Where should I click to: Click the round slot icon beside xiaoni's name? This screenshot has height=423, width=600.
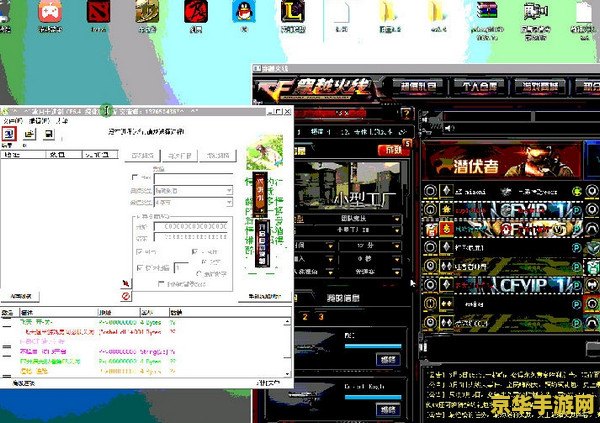pos(430,191)
